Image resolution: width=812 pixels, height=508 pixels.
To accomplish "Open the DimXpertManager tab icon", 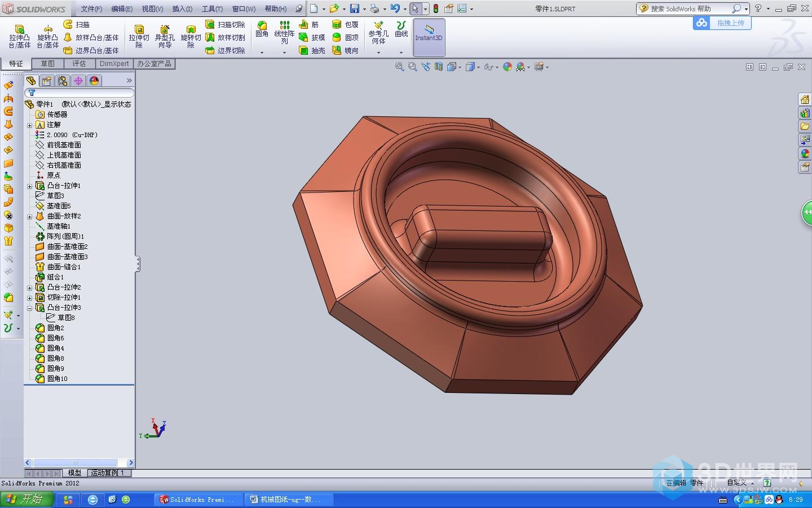I will (78, 81).
